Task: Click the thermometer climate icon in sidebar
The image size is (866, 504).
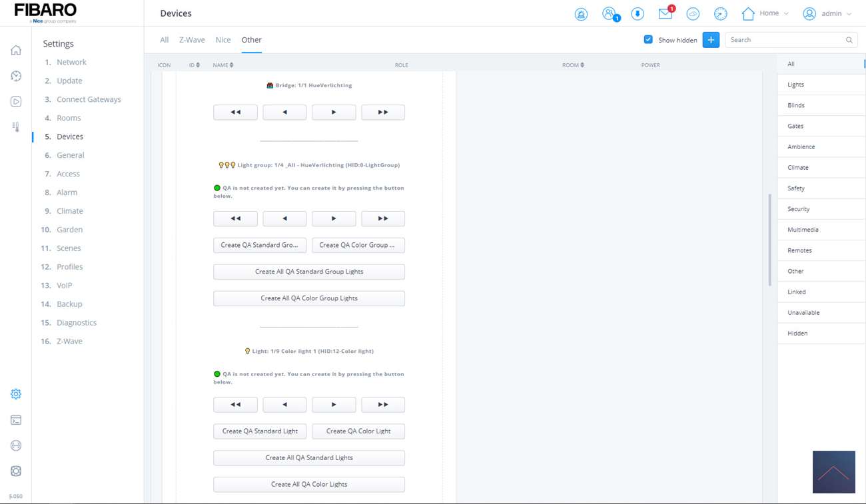Action: [x=16, y=126]
